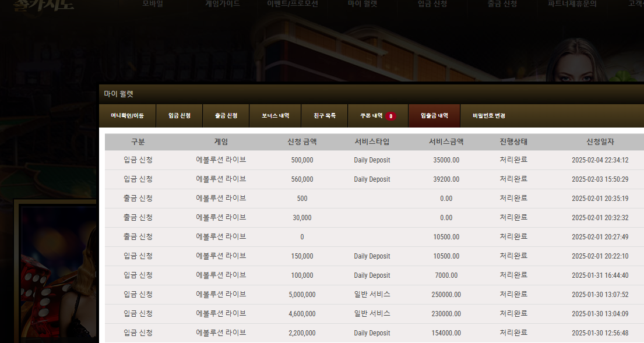The image size is (644, 343).
Task: Switch to 입금 신청 tab in wallet panel
Action: [x=180, y=116]
